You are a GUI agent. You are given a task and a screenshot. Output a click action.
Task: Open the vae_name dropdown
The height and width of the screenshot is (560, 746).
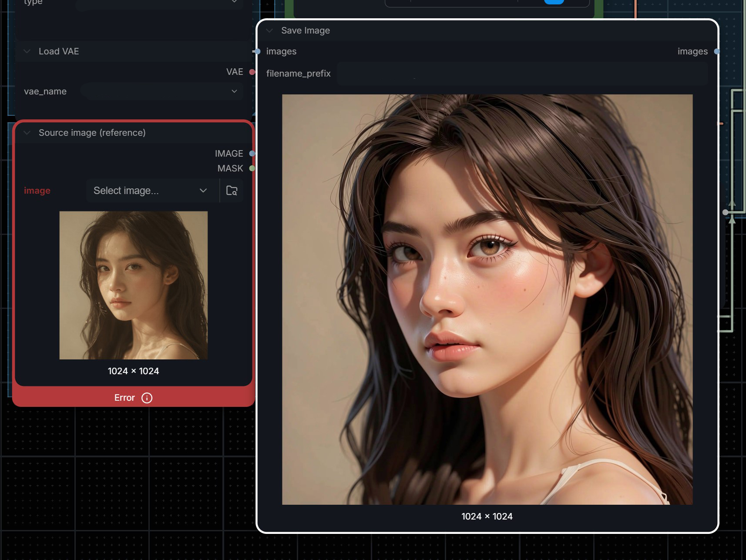pyautogui.click(x=162, y=91)
